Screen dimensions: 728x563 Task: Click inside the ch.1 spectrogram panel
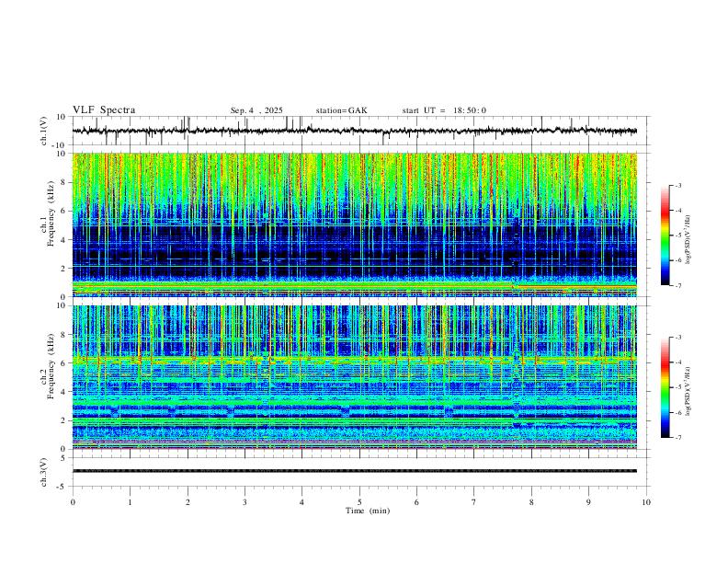click(354, 224)
